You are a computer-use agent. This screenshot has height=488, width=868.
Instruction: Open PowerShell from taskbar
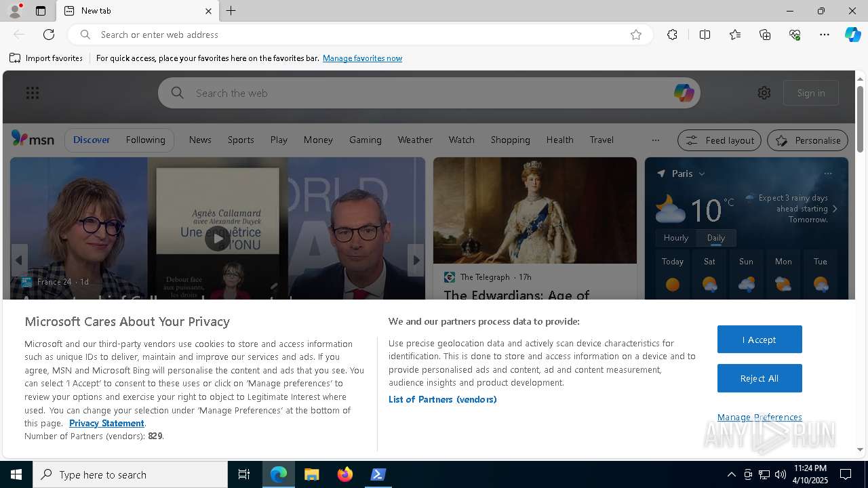(378, 474)
